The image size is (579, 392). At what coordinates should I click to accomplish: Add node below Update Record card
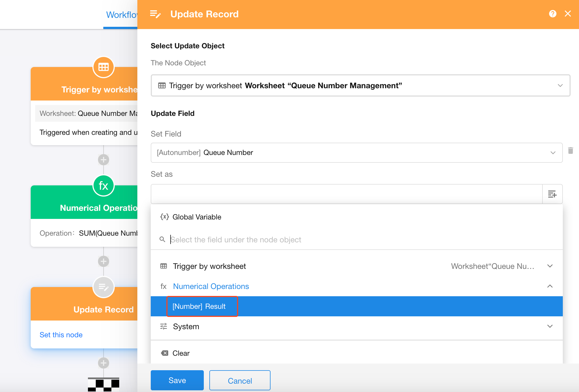coord(103,363)
